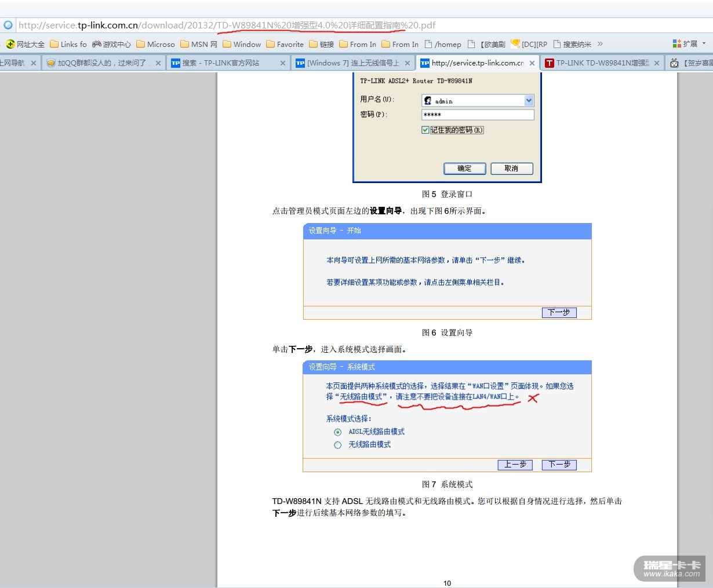Close the TP-LINK TD-W89841N增强 tab
Image resolution: width=713 pixels, height=588 pixels.
coord(657,63)
